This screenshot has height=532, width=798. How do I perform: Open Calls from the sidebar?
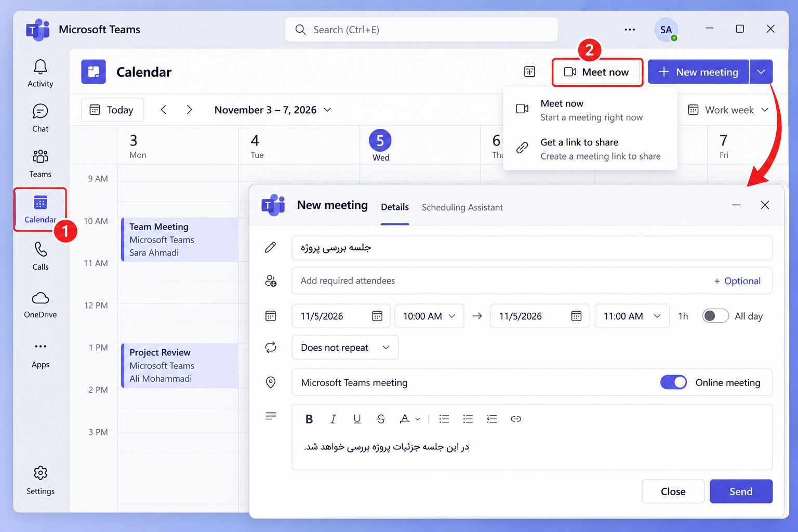[x=40, y=256]
